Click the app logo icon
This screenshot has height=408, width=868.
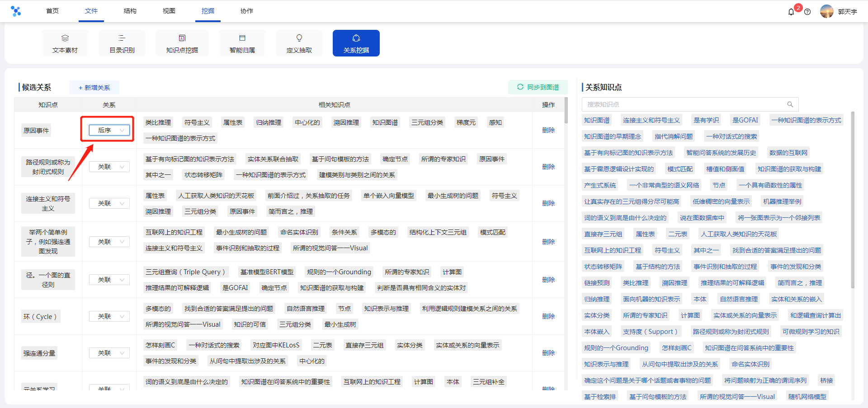16,11
